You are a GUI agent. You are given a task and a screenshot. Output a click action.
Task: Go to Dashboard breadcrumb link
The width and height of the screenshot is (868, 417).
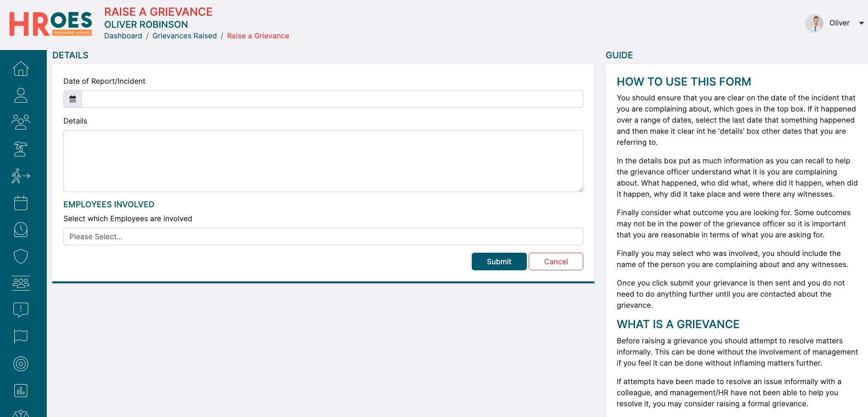pyautogui.click(x=123, y=36)
